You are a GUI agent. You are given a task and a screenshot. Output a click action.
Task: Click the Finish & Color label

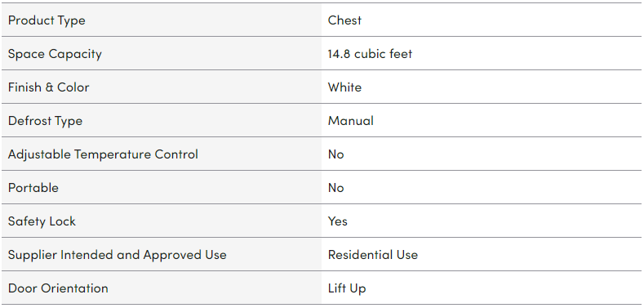click(48, 87)
